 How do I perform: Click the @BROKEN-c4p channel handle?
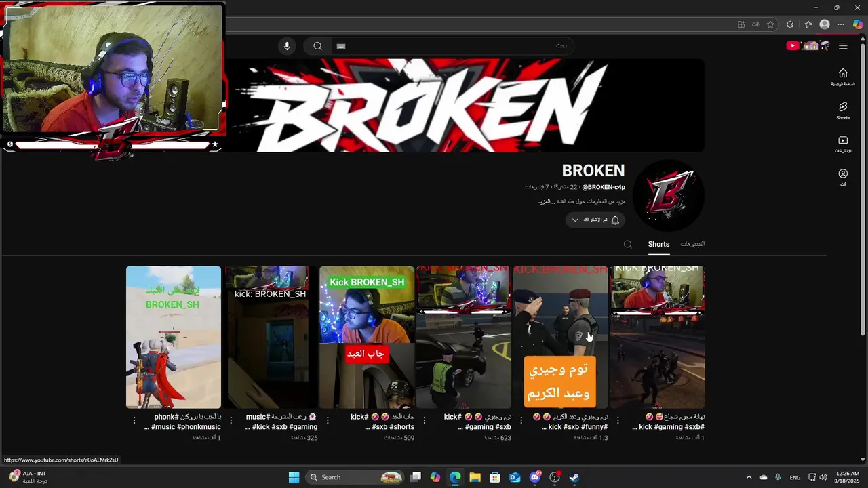[x=604, y=187]
